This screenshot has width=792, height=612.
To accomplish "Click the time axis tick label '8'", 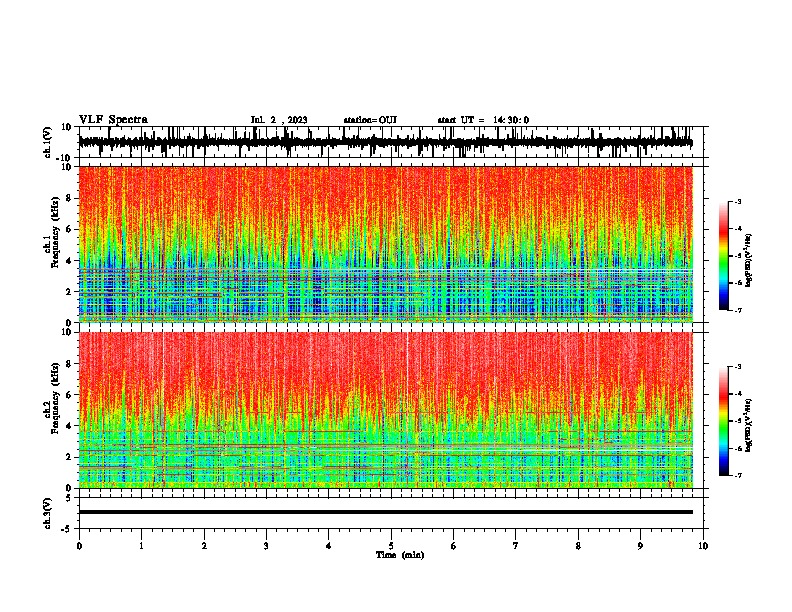I will (578, 546).
